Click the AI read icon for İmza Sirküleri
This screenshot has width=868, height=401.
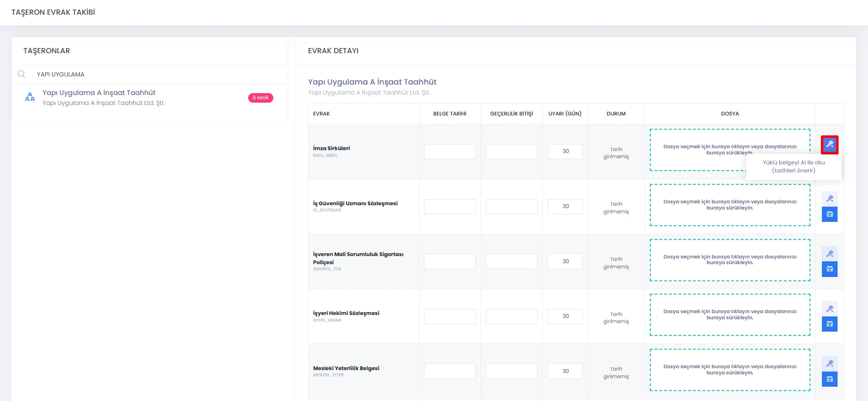(x=829, y=144)
